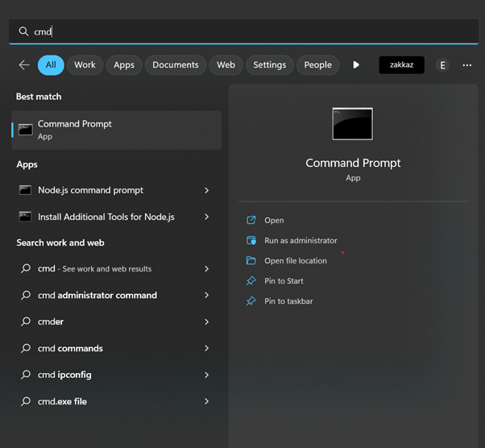The height and width of the screenshot is (448, 485).
Task: Click the Pin to Start pin icon
Action: pyautogui.click(x=251, y=280)
